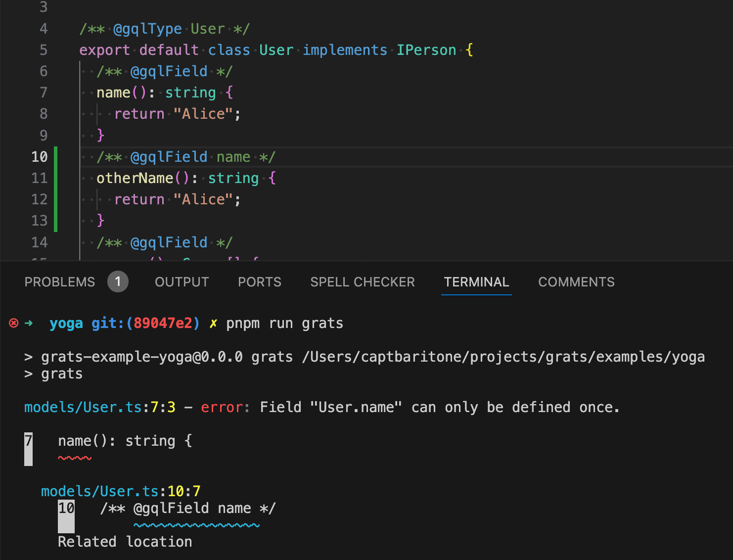Click the yoga project path in terminal output
The width and height of the screenshot is (733, 560).
(503, 357)
